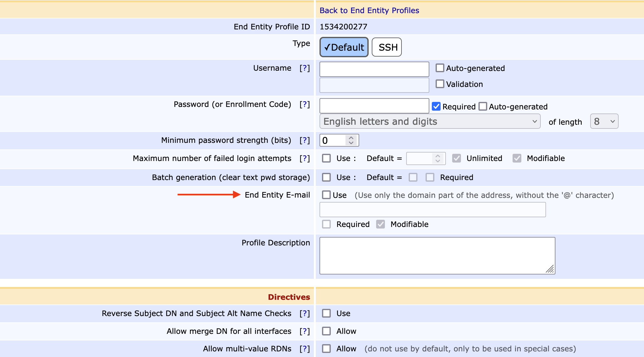
Task: Open help for Password enrollment code
Action: tap(304, 104)
